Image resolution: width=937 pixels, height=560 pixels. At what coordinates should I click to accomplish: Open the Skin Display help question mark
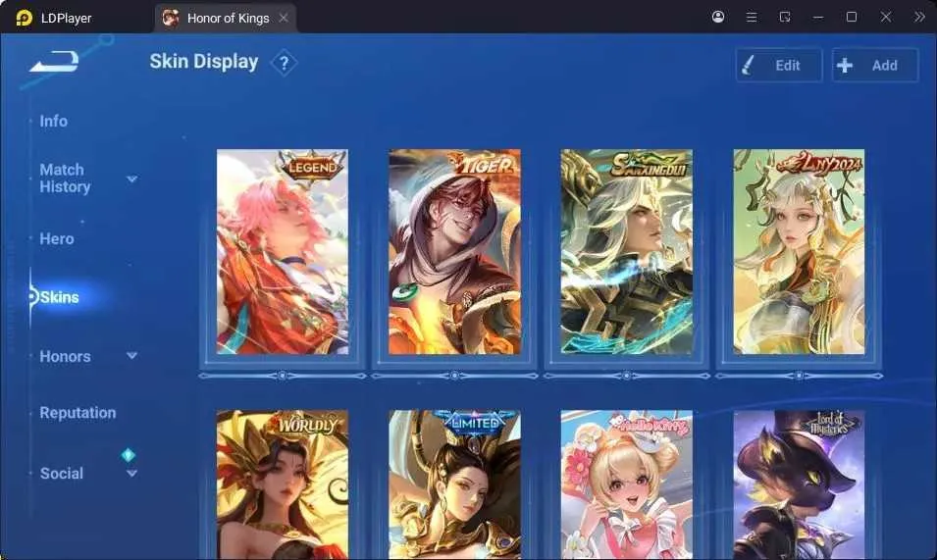coord(284,63)
